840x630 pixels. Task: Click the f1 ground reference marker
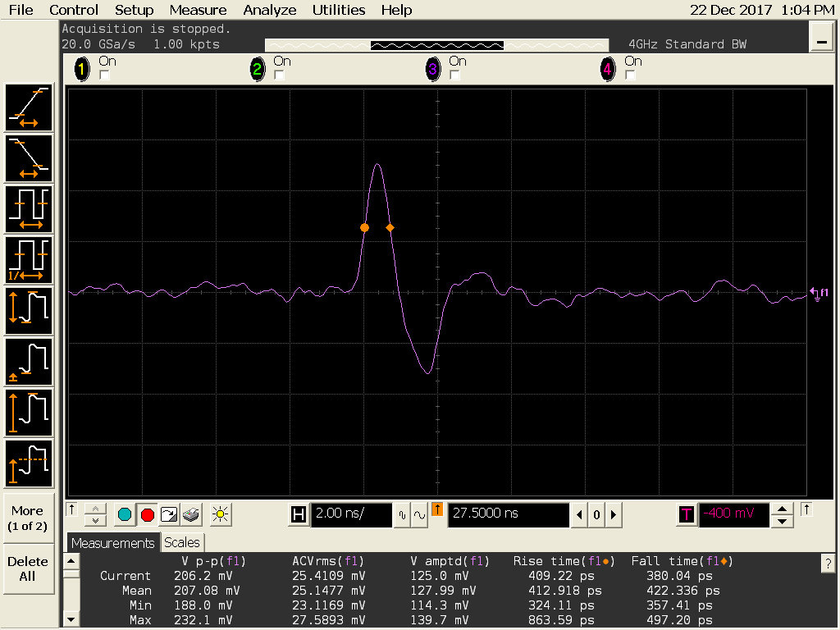[x=819, y=293]
